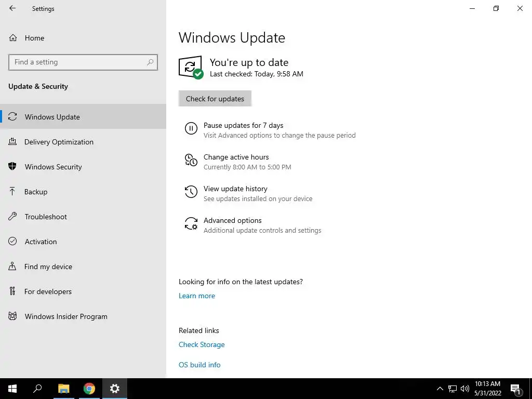The image size is (532, 399).
Task: Click the history icon for update history
Action: (x=191, y=192)
